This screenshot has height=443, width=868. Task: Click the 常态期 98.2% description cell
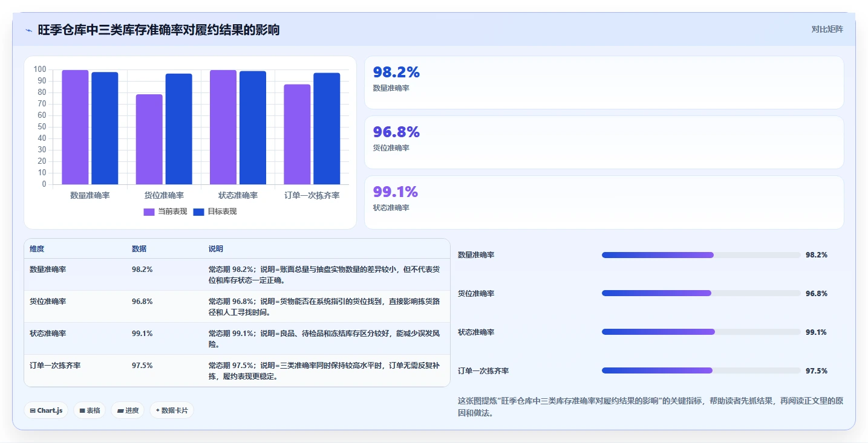[326, 274]
